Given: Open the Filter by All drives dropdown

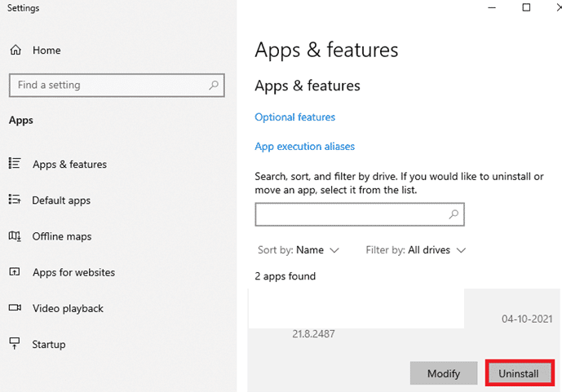Looking at the screenshot, I should coord(416,250).
